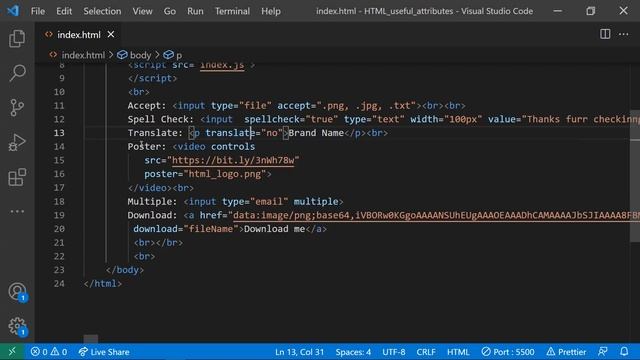
Task: Click line number 19 in gutter
Action: pyautogui.click(x=59, y=215)
